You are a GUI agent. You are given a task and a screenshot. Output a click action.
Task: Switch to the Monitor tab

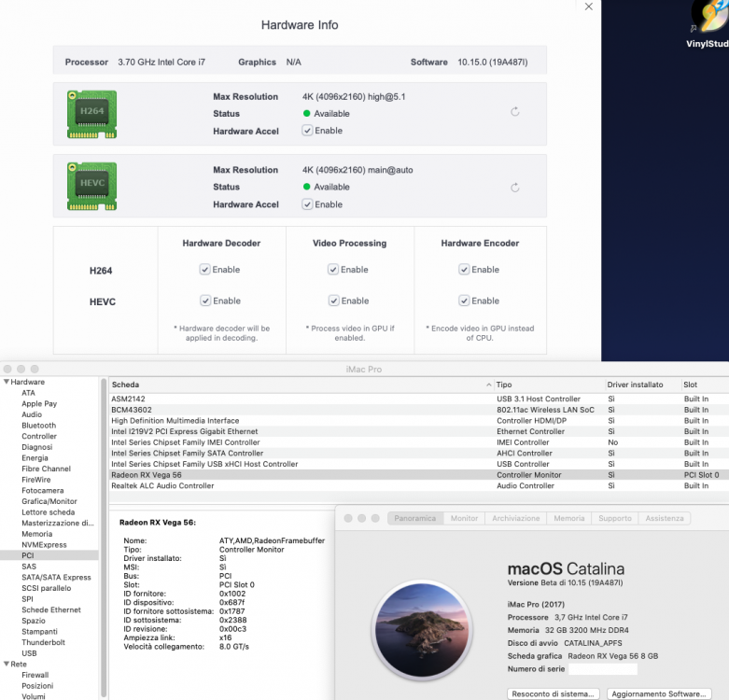coord(464,518)
